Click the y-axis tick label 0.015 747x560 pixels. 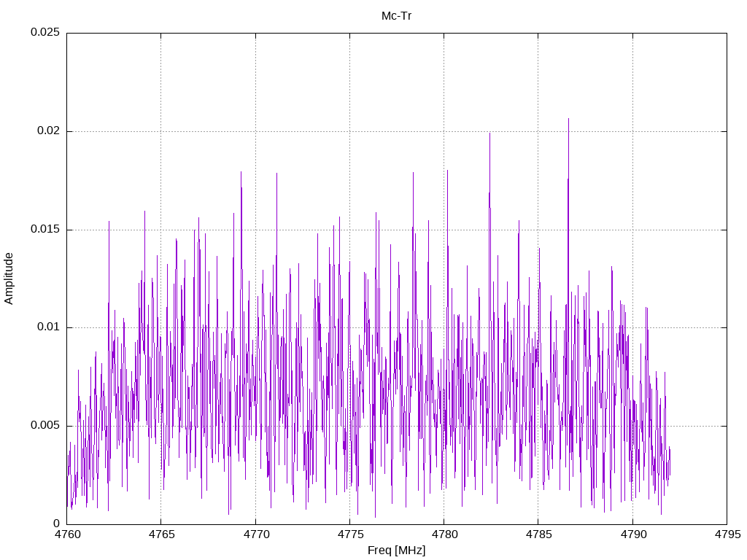pyautogui.click(x=45, y=229)
